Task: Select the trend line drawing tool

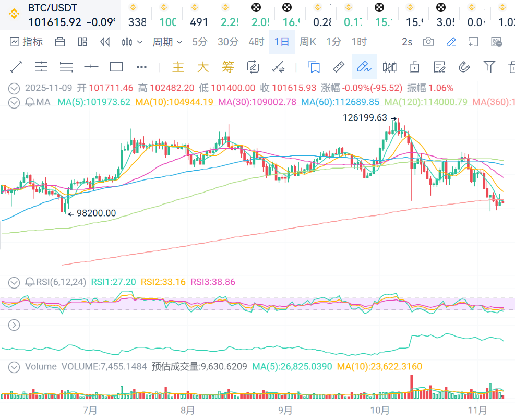Action: [16, 67]
